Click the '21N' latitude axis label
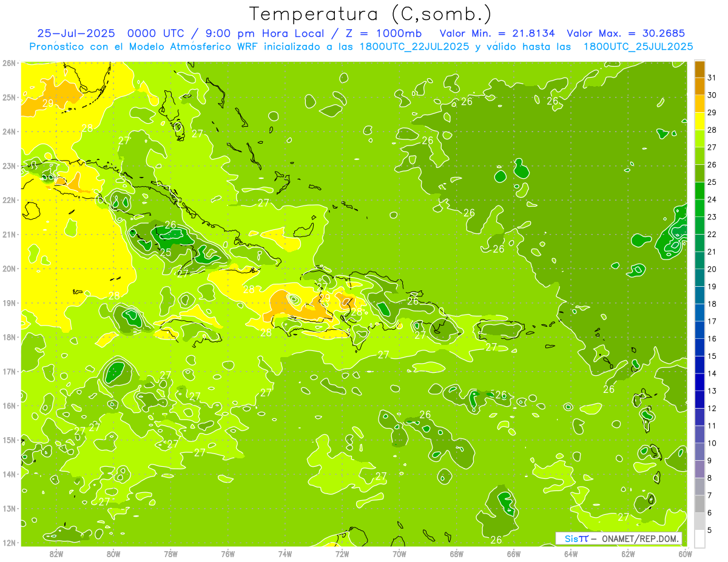This screenshot has width=728, height=562. [x=9, y=235]
